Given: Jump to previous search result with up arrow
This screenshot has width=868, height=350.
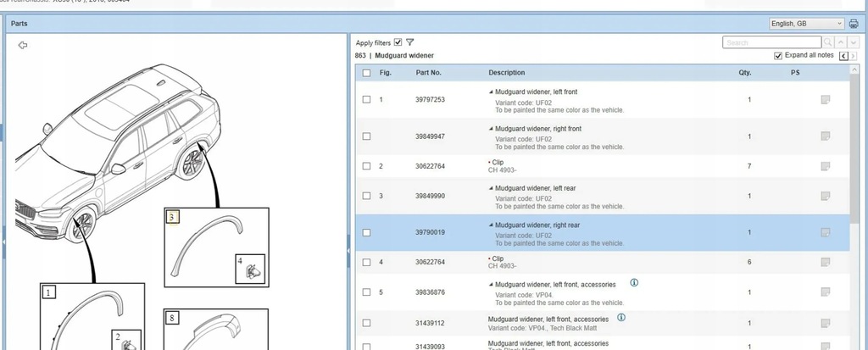Looking at the screenshot, I should click(841, 42).
